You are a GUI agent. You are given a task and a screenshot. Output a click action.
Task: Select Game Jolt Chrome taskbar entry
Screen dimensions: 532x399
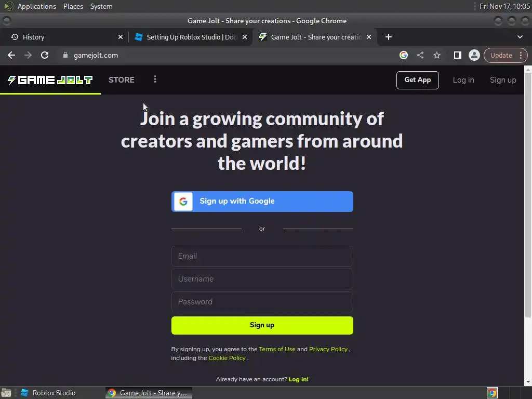pos(149,393)
